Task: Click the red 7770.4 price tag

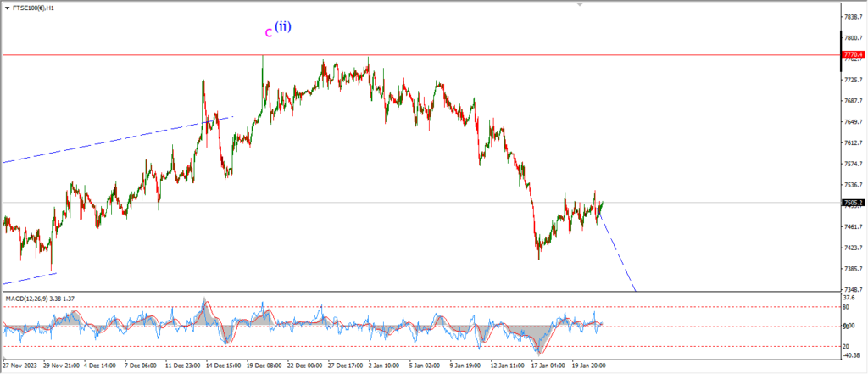Action: coord(854,55)
